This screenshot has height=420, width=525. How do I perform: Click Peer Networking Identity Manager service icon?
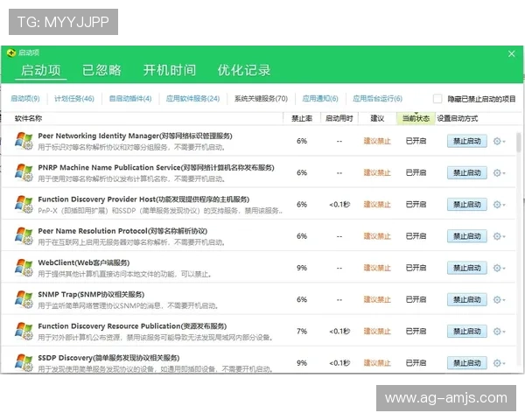click(24, 141)
